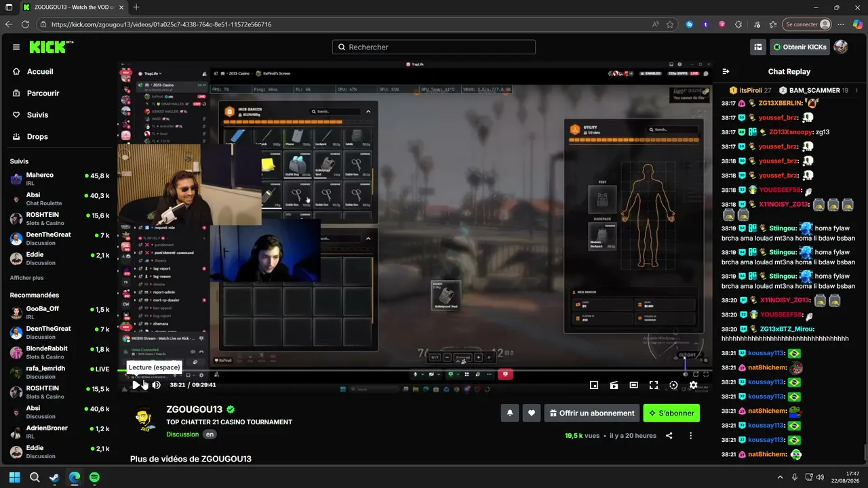Click the browser back arrow

tap(9, 24)
